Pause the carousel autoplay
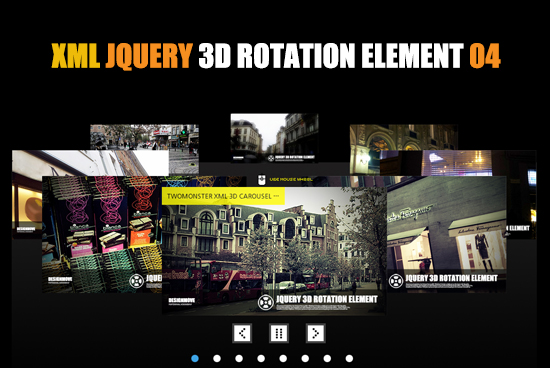Viewport: 550px width, 368px height. click(x=279, y=333)
